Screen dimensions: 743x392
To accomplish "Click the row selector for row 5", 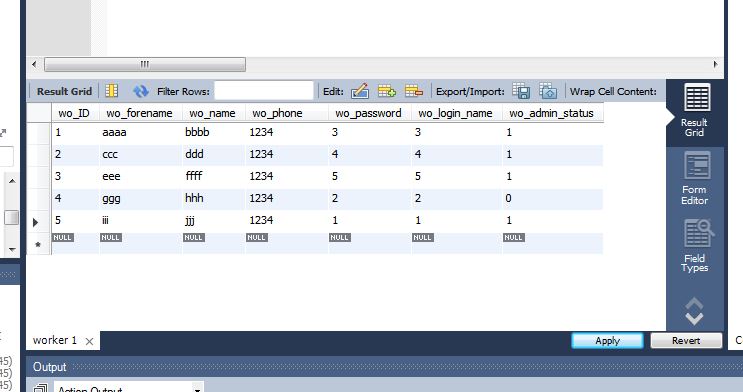I will pos(38,221).
